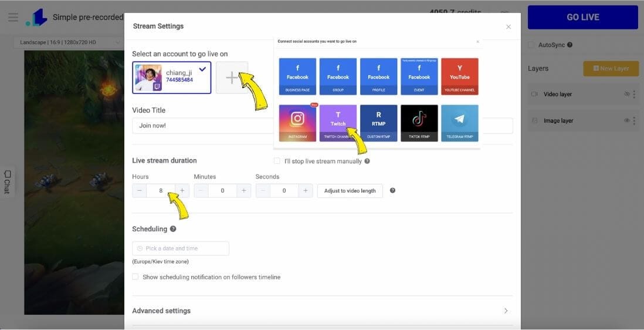Viewport: 644px width, 330px height.
Task: Open the 'Pick a date and time' picker
Action: pos(181,248)
